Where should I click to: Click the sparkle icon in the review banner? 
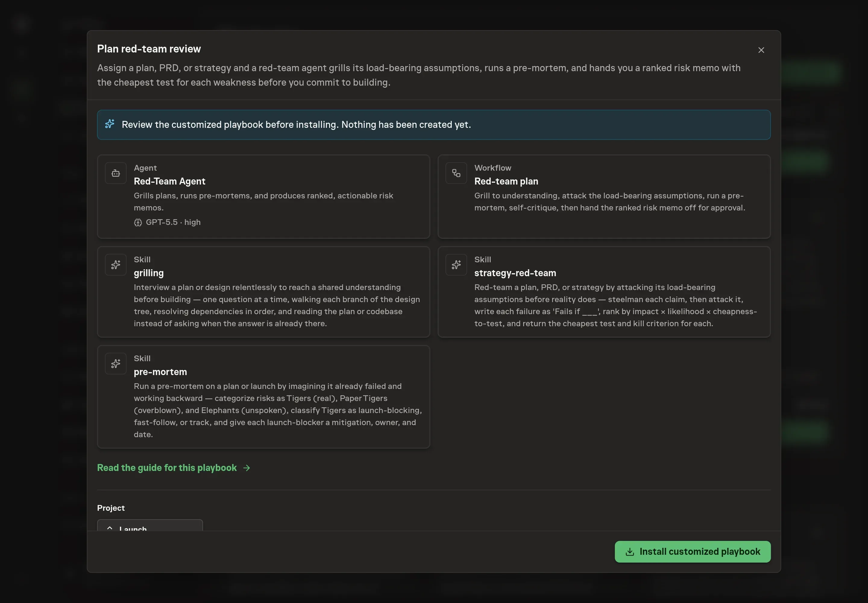click(x=109, y=124)
